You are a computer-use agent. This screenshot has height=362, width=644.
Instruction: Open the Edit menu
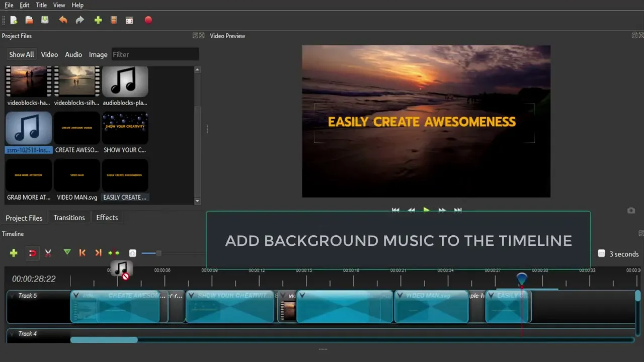[x=24, y=5]
